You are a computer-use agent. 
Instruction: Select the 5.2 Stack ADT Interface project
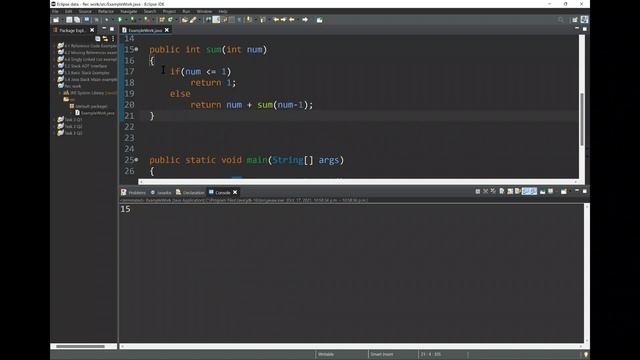(x=82, y=66)
